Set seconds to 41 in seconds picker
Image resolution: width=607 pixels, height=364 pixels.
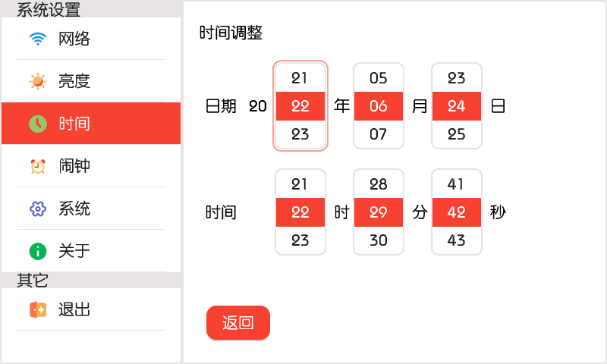click(x=457, y=184)
